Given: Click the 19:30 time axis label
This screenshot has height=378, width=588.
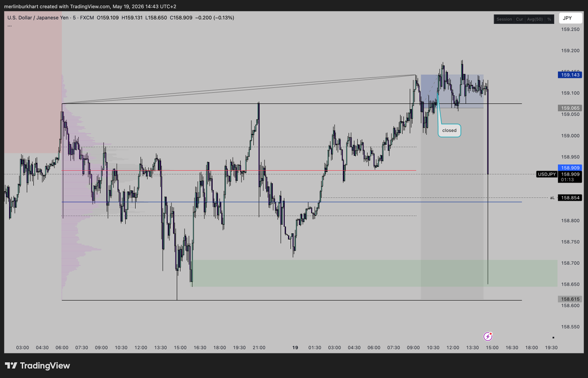Looking at the screenshot, I should (x=551, y=348).
